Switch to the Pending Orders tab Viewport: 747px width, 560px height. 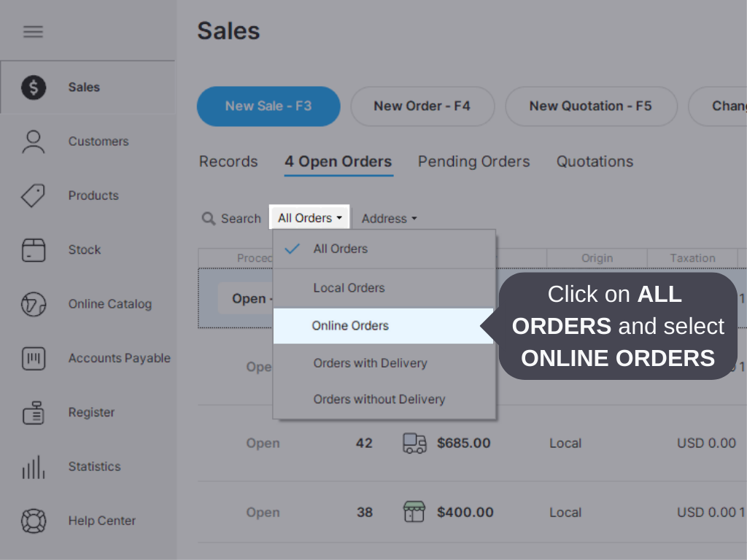click(x=473, y=161)
